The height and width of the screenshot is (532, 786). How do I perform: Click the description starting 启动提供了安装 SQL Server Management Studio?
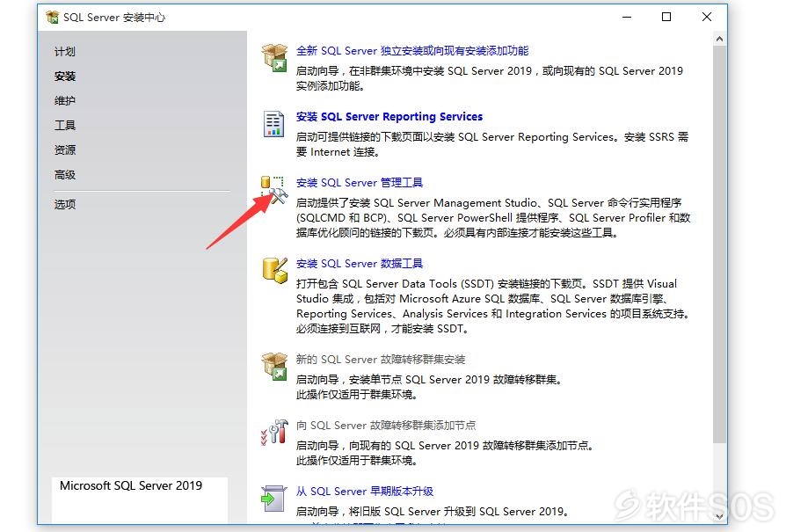[493, 217]
